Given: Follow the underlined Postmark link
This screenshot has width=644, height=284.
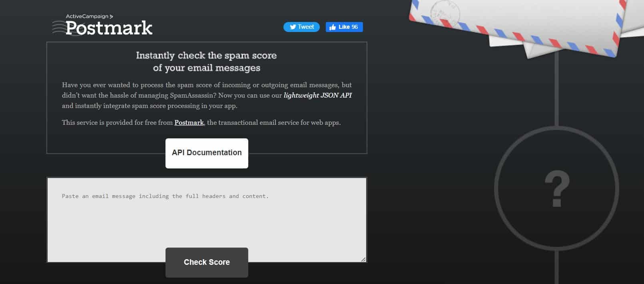Looking at the screenshot, I should [x=189, y=122].
